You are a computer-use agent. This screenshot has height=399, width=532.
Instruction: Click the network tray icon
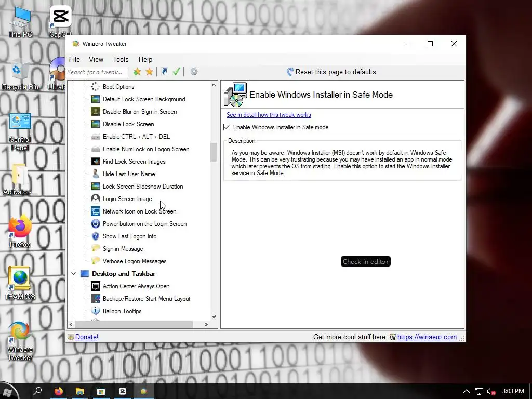point(478,392)
